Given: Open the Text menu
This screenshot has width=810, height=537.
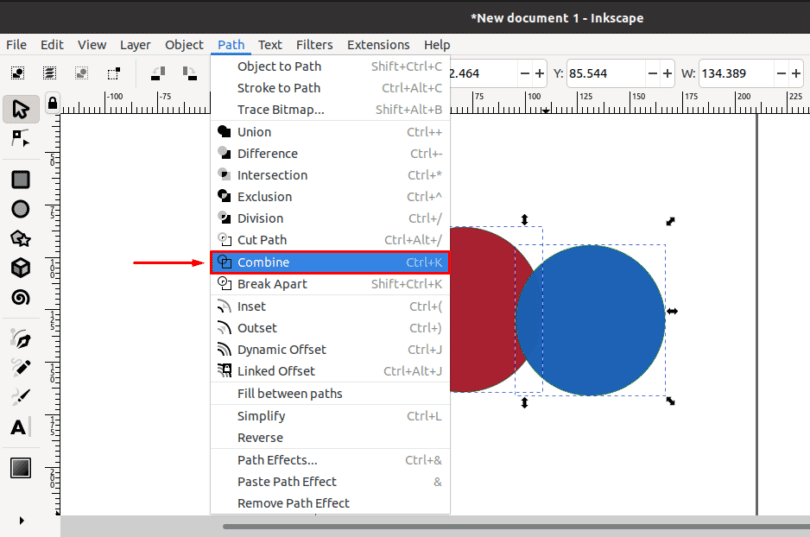Looking at the screenshot, I should pos(270,45).
